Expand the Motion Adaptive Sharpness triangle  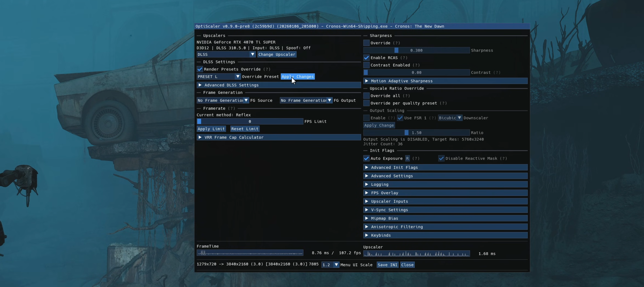click(367, 81)
